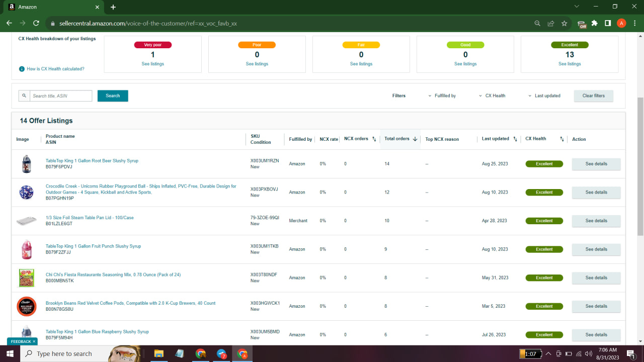Toggle the browser side panel

(x=608, y=23)
